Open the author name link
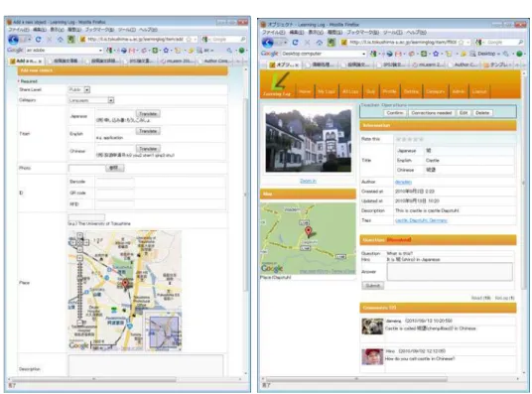The height and width of the screenshot is (394, 532). pyautogui.click(x=403, y=183)
